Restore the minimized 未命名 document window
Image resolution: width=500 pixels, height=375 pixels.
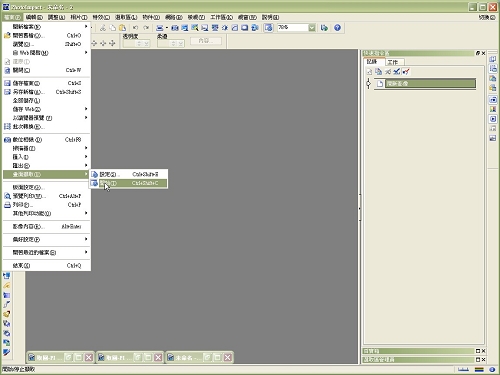point(207,357)
